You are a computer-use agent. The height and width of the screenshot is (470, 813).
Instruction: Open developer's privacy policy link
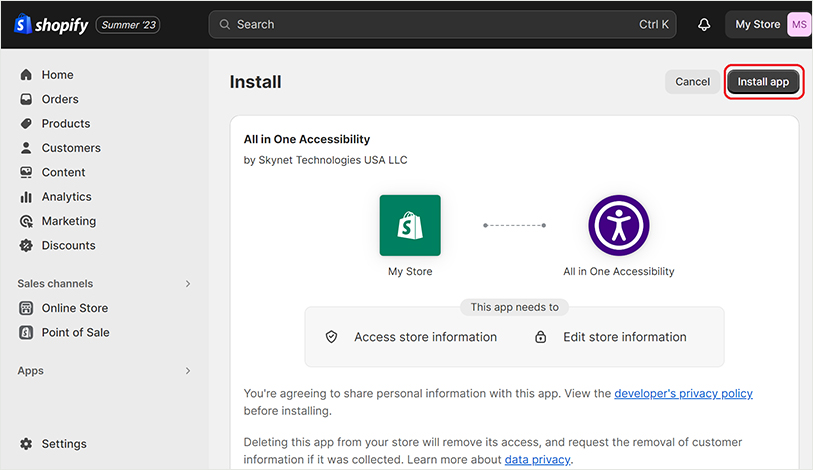(x=683, y=393)
